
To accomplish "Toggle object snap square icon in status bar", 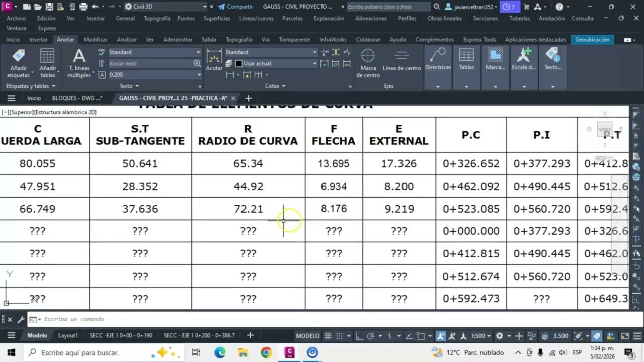I will (421, 336).
